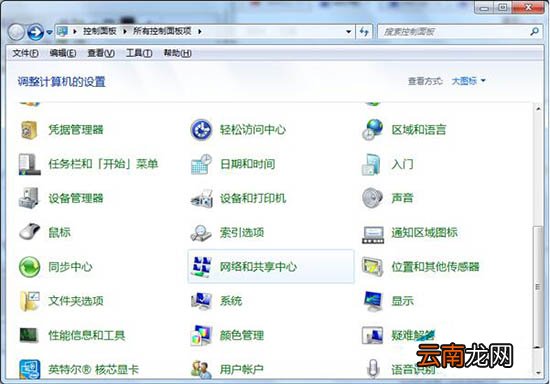Open the 入门 icon
550x384 pixels.
(371, 164)
